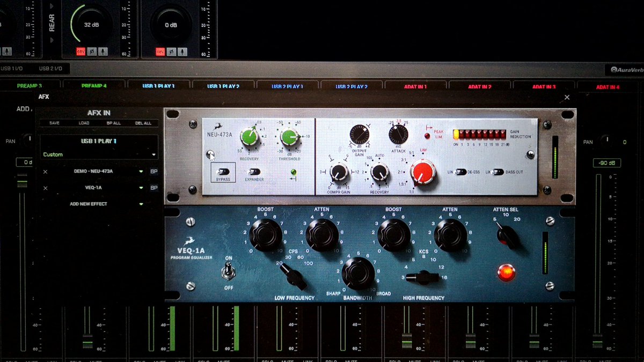Viewport: 644px width, 362px height.
Task: Toggle 48V phantom power on the 32 dB preamp
Action: 80,51
